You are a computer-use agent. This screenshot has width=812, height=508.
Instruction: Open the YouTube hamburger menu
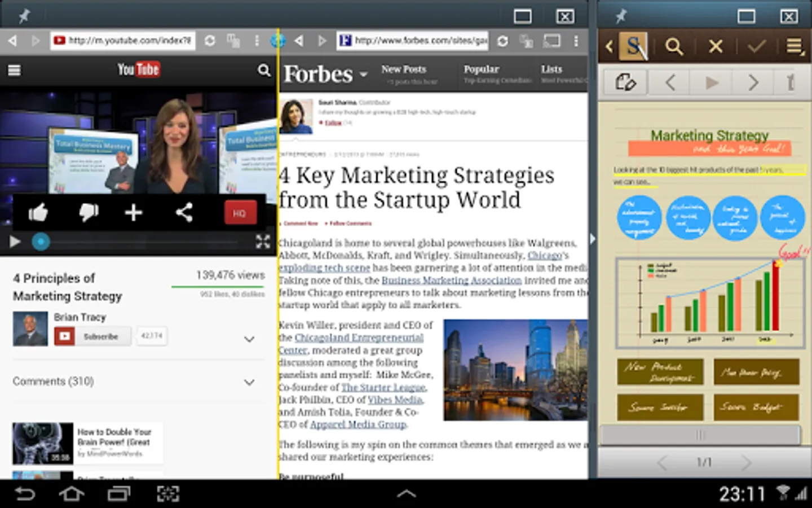14,70
